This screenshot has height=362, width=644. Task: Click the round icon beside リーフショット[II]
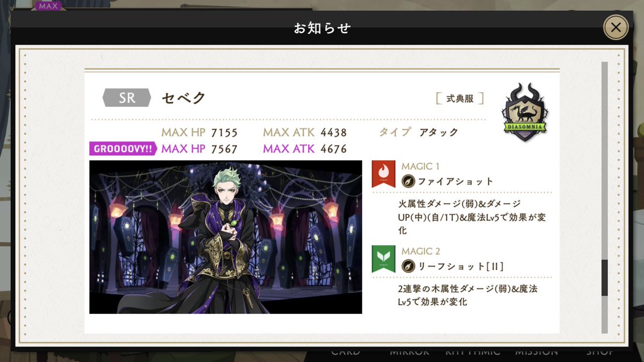[x=408, y=265]
